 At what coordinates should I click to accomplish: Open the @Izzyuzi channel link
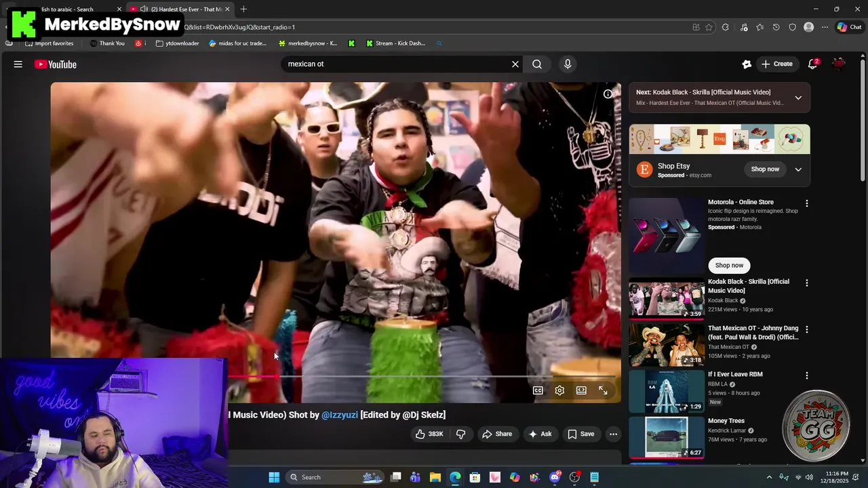340,415
